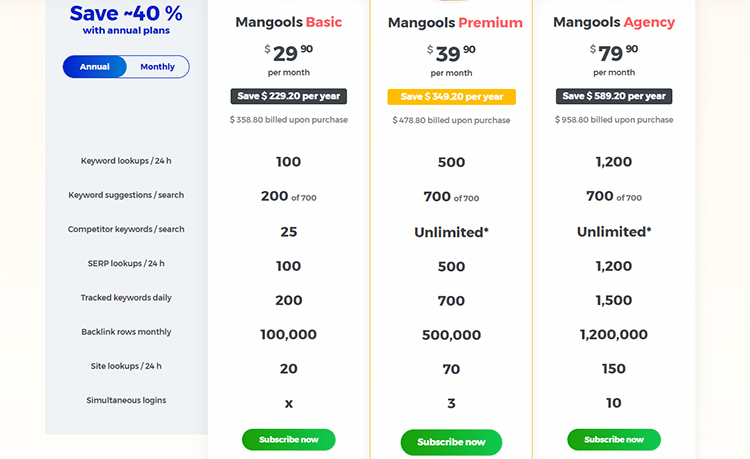Click the 'Competitor keywords / search' row label
The width and height of the screenshot is (750, 459).
point(126,229)
